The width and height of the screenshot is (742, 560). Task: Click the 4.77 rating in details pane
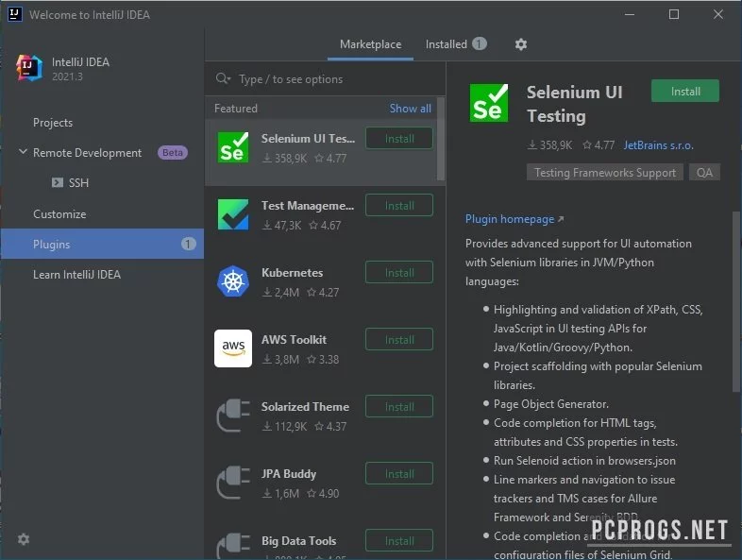[599, 145]
